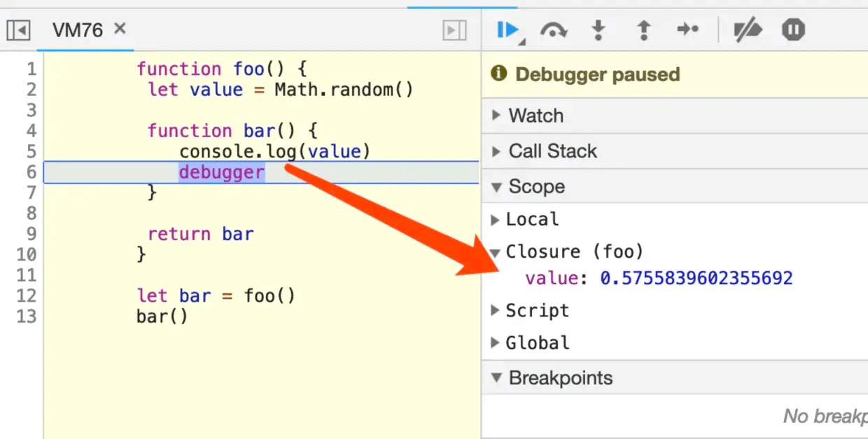
Task: Click the 'let bar = foo()' line
Action: (216, 295)
